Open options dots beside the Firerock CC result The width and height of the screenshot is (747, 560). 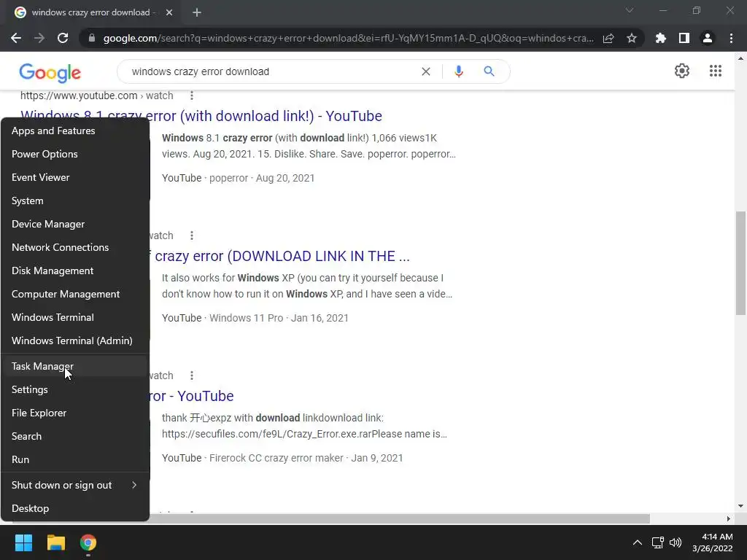(x=192, y=376)
